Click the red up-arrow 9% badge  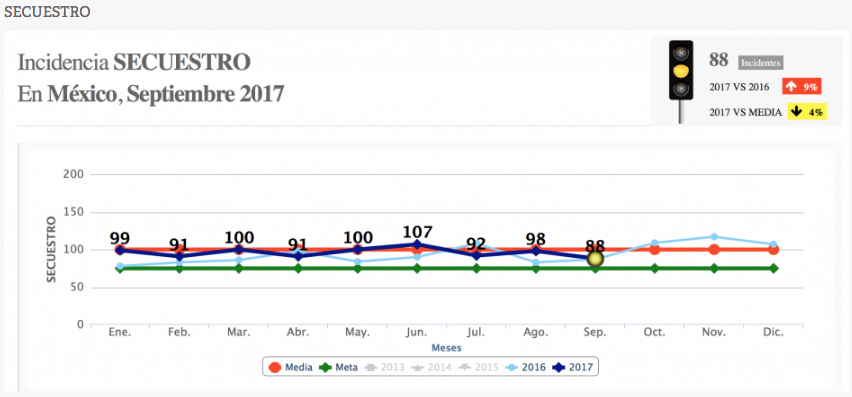pyautogui.click(x=801, y=87)
